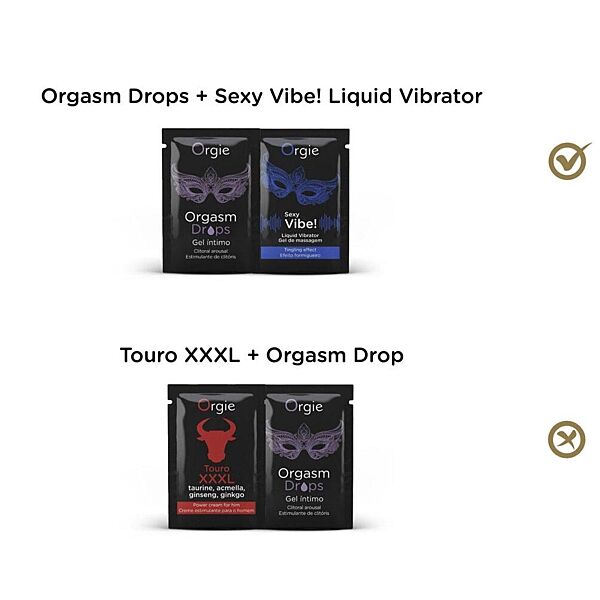Select the Touro XXXL red bull sachet
The height and width of the screenshot is (600, 600).
(216, 457)
